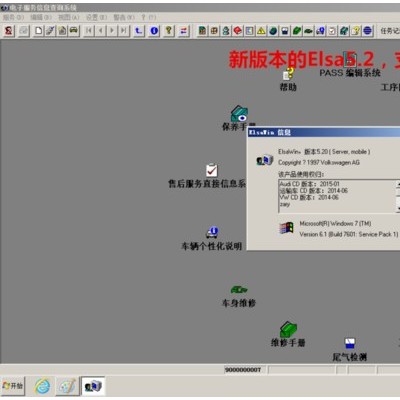
Task: Click the ElsaWin taskbar button
Action: [93, 386]
